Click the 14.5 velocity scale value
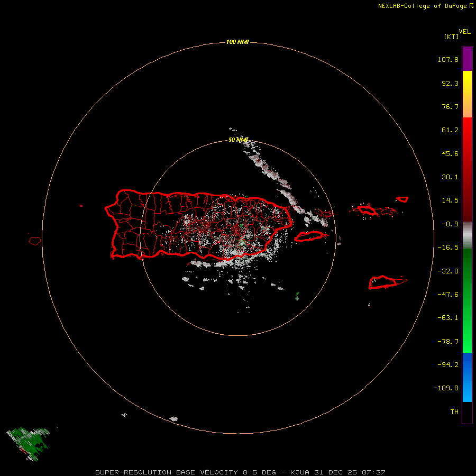Viewport: 476px width, 476px height. pos(450,200)
